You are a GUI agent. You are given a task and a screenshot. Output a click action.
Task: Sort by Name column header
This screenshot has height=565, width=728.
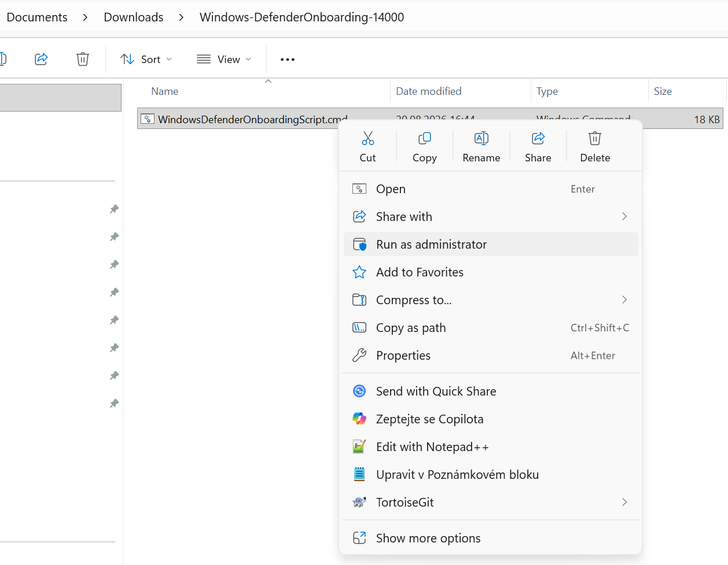point(164,91)
